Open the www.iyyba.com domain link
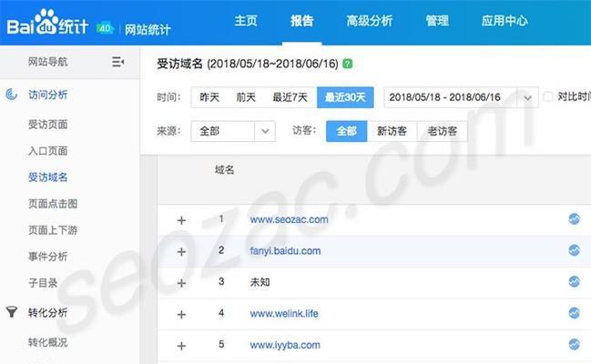The width and height of the screenshot is (591, 364). click(x=285, y=345)
